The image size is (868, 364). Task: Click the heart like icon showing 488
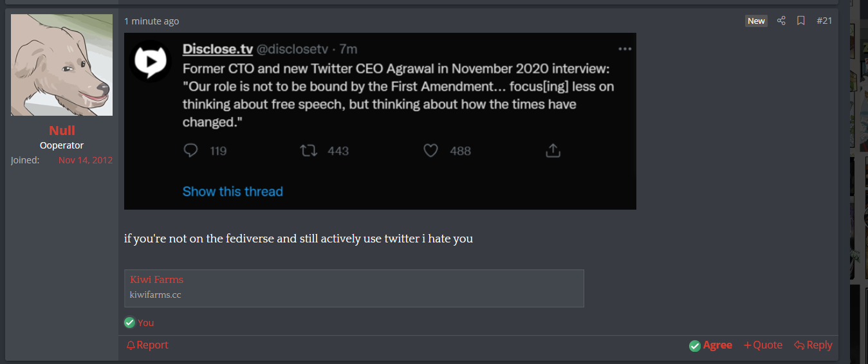coord(430,150)
